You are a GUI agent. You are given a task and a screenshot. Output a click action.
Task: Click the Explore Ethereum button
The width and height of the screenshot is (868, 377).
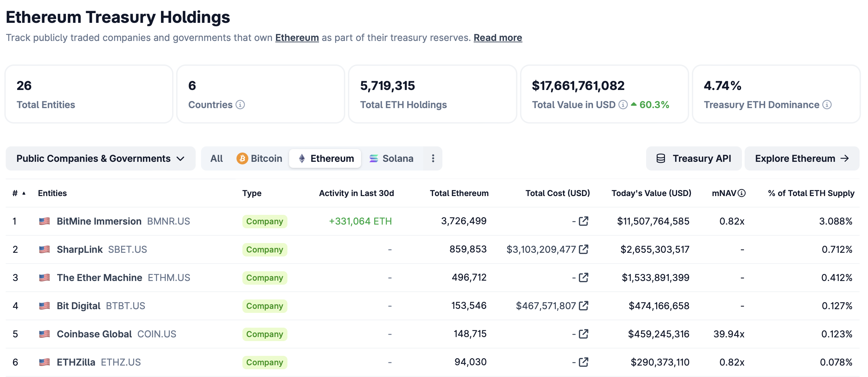tap(801, 158)
